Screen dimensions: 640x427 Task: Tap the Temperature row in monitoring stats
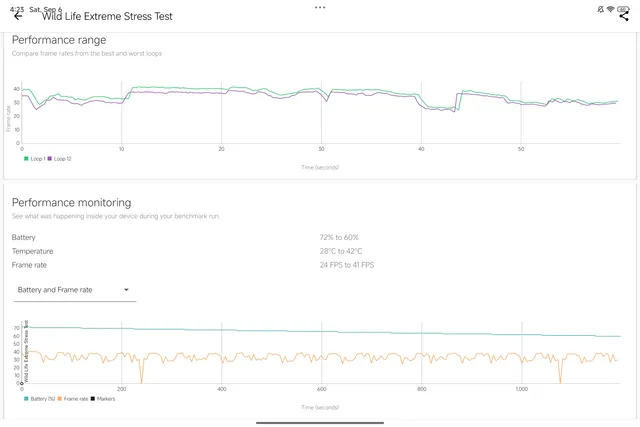[x=33, y=251]
